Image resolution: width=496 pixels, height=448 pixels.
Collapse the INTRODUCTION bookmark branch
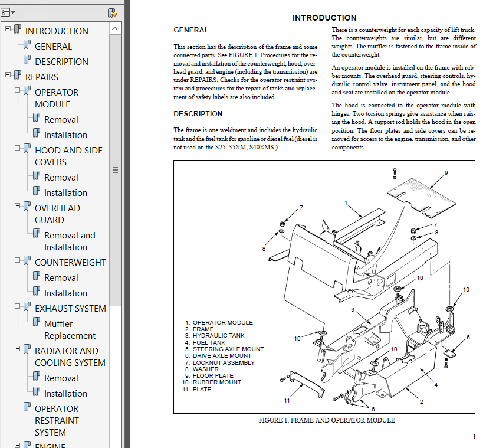click(8, 29)
